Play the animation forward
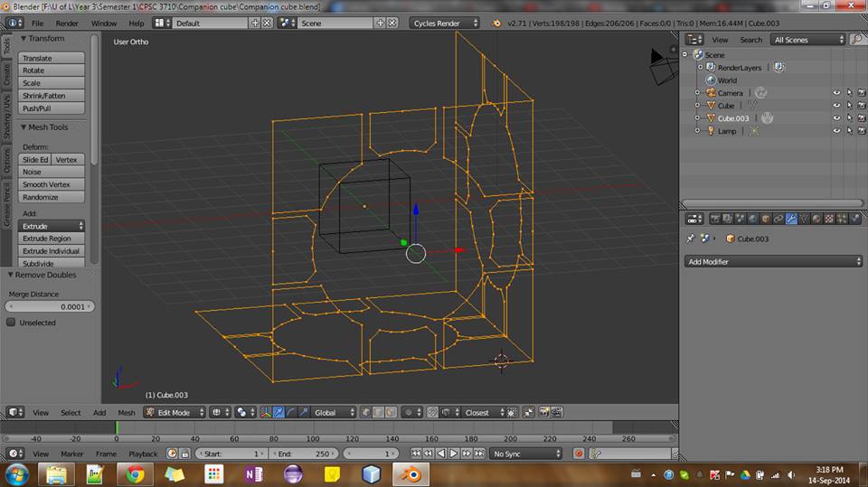This screenshot has height=487, width=868. [x=453, y=454]
